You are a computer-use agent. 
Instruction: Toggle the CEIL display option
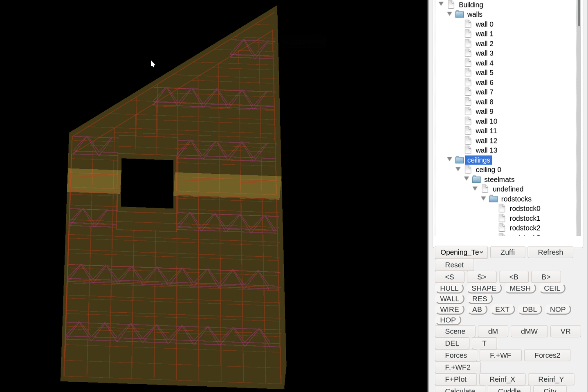(x=552, y=288)
